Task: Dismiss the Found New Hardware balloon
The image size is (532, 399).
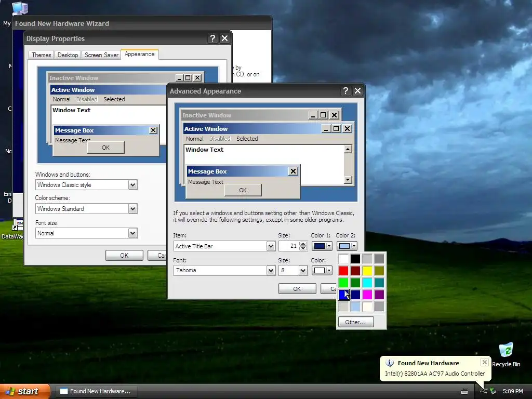Action: [485, 362]
